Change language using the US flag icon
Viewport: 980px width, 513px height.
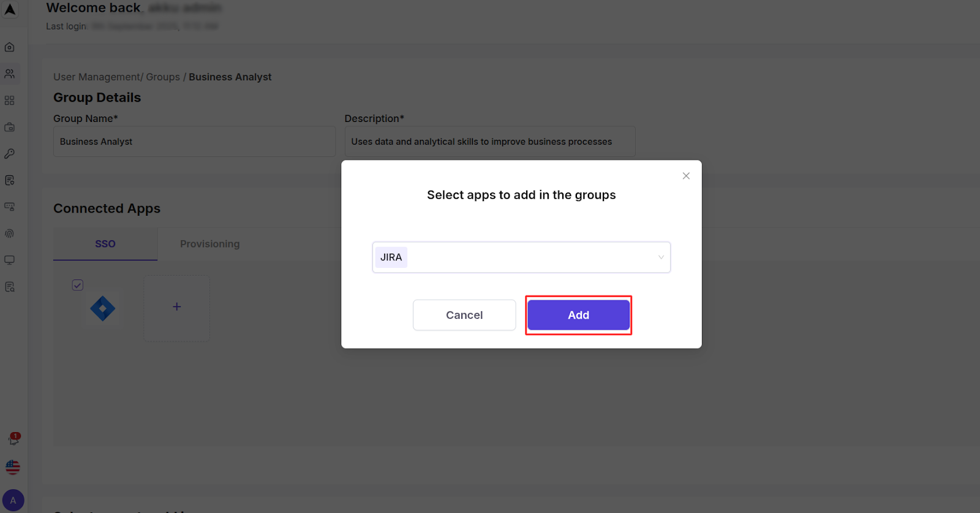click(13, 467)
